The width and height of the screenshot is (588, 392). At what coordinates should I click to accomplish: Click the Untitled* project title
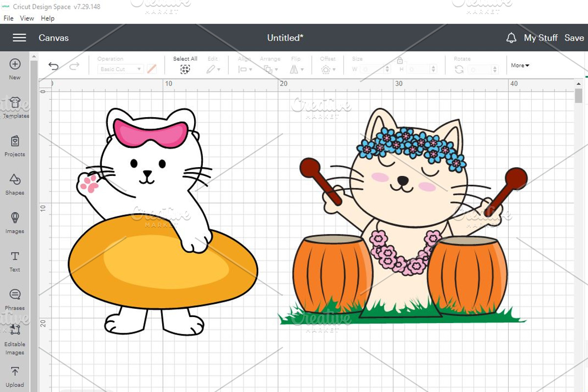pyautogui.click(x=285, y=38)
